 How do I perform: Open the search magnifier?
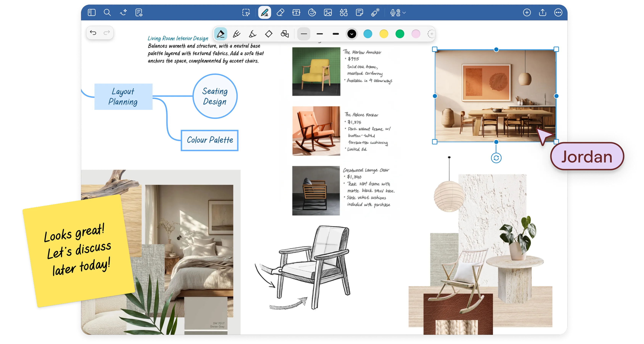107,13
